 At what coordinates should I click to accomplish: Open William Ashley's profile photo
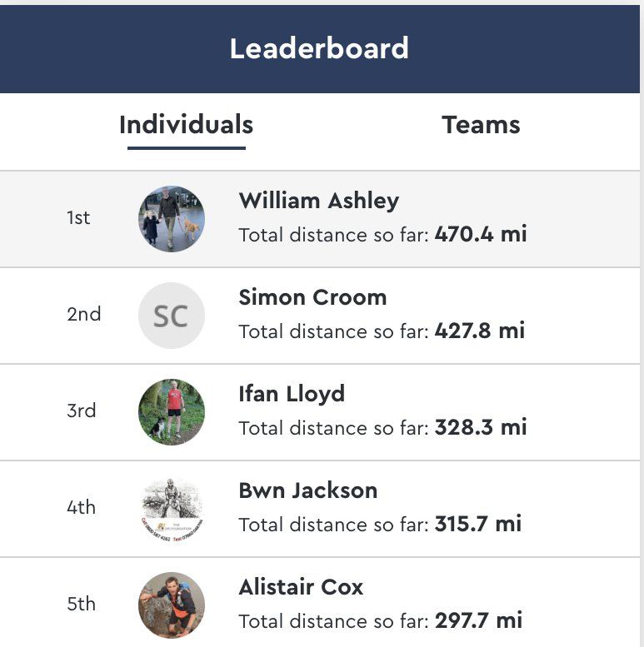[171, 219]
